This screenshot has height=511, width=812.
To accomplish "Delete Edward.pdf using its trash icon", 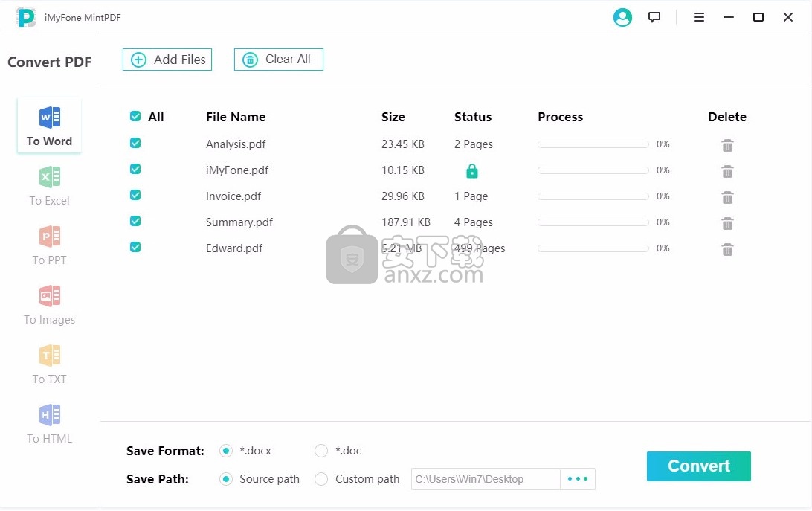I will [727, 249].
